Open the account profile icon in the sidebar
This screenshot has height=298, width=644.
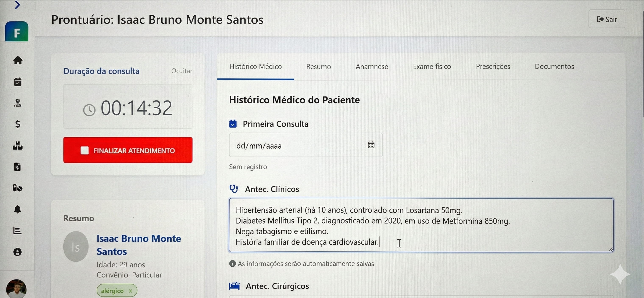pyautogui.click(x=18, y=252)
